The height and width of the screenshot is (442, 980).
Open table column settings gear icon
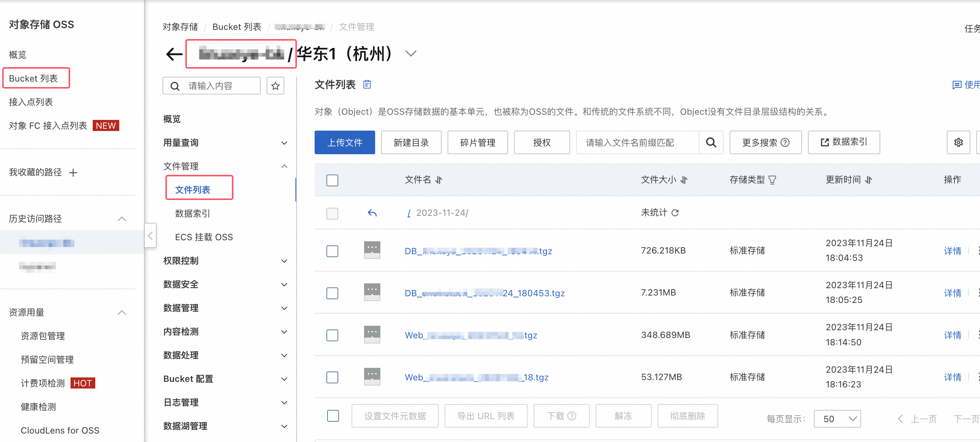click(958, 142)
